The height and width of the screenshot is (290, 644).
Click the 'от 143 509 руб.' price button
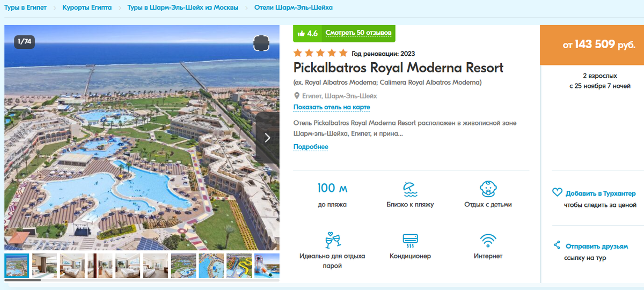(x=592, y=45)
